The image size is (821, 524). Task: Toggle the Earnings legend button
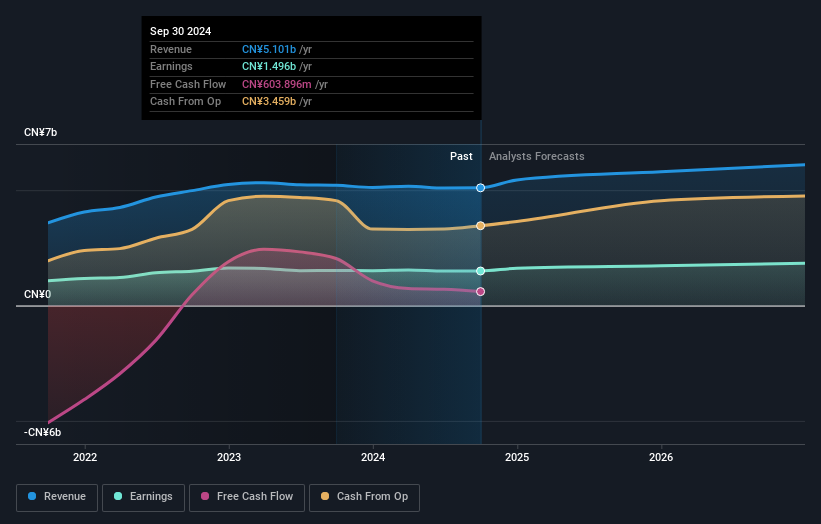(143, 497)
